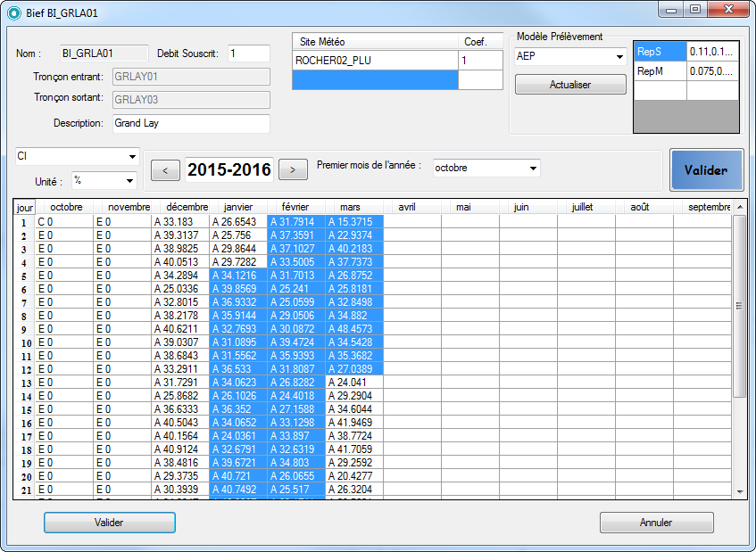The image size is (756, 552).
Task: Click the octobre column header in the table
Action: (x=64, y=207)
